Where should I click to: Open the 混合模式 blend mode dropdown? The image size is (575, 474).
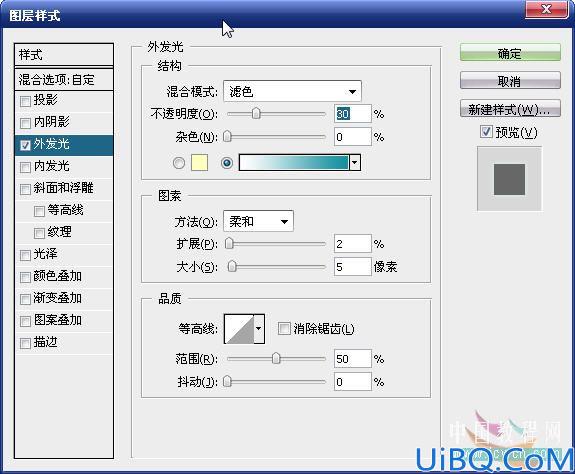point(292,91)
